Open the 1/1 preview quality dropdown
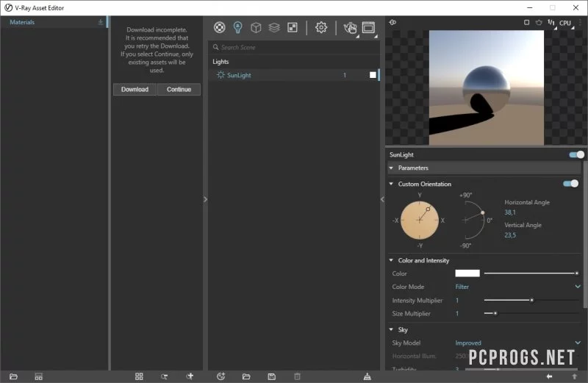The height and width of the screenshot is (383, 588). point(552,24)
